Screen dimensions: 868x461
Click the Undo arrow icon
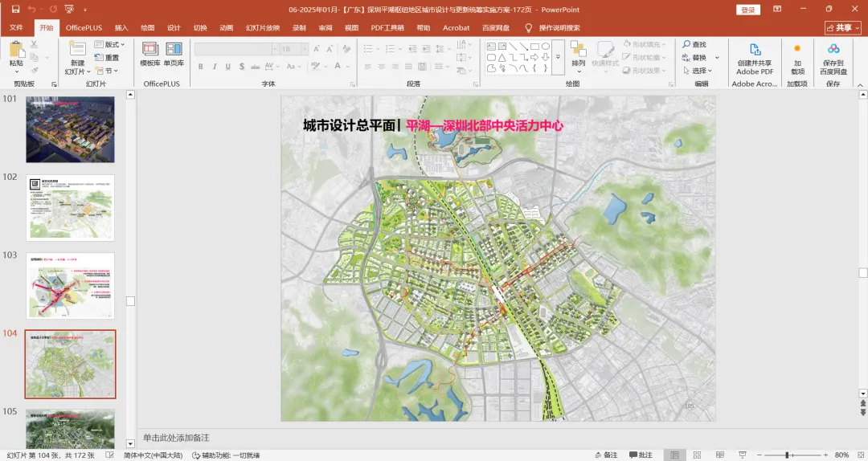(31, 10)
